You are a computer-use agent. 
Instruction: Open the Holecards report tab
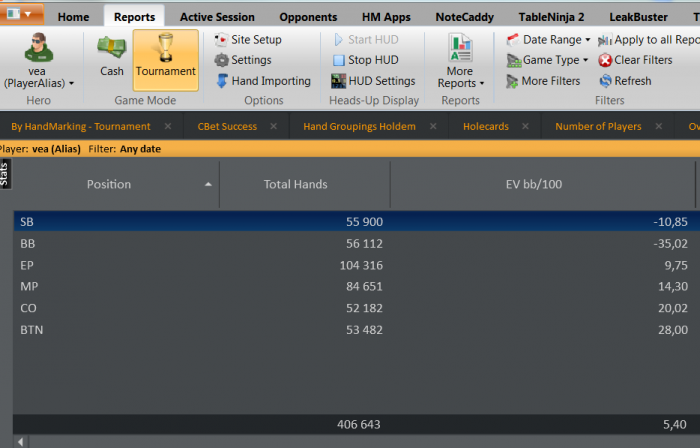click(486, 126)
